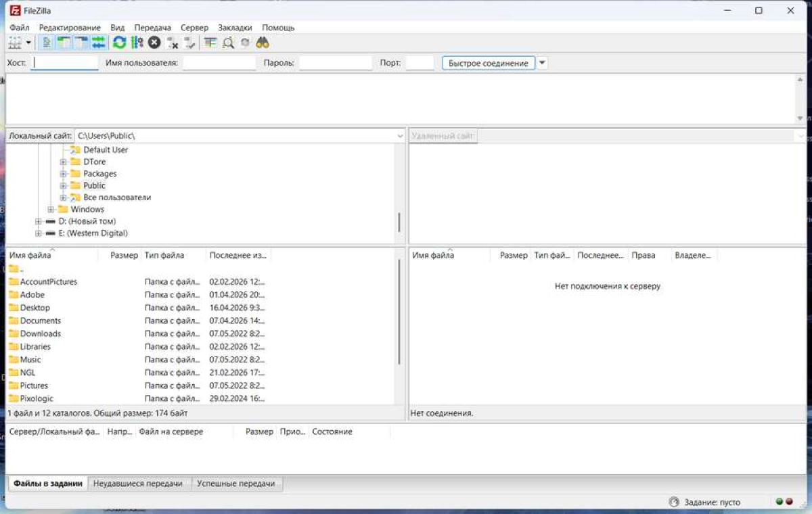Open the directory listing filters icon
This screenshot has width=812, height=514.
(210, 43)
